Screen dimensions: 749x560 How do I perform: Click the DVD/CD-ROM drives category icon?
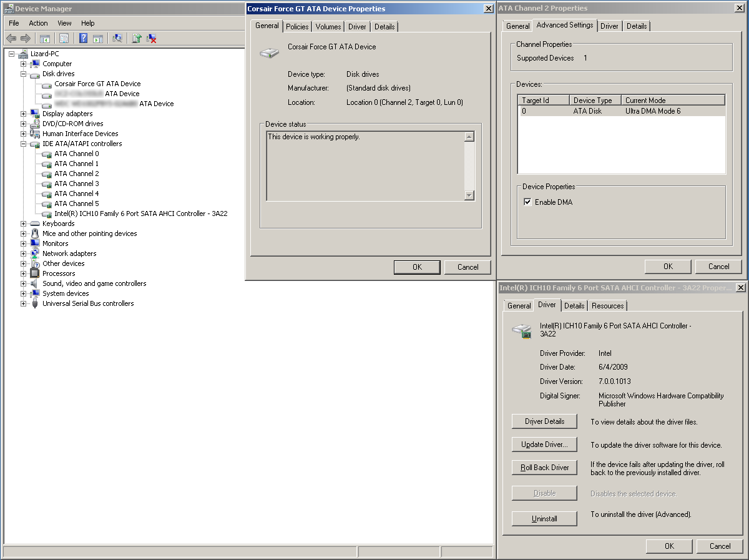pyautogui.click(x=35, y=124)
